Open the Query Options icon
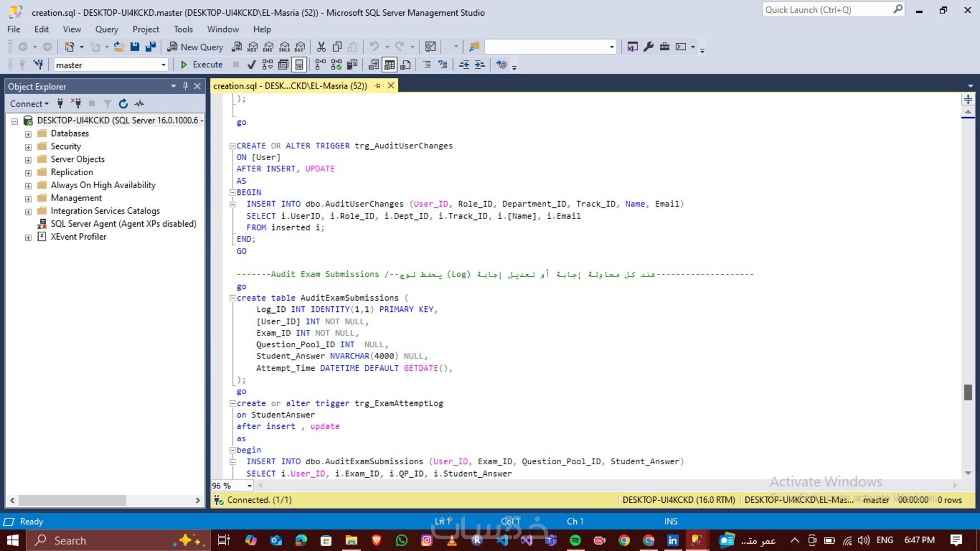This screenshot has height=551, width=980. 283,65
